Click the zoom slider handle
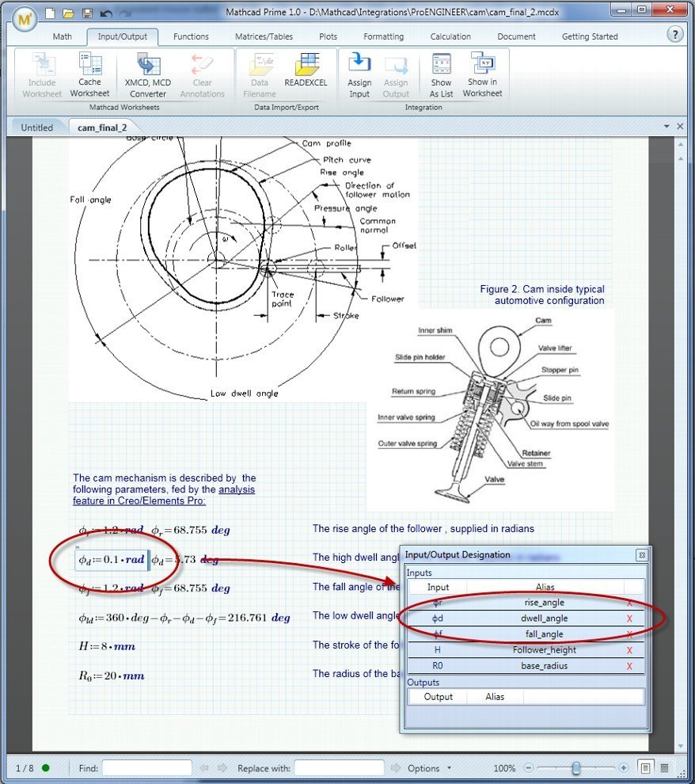695x784 pixels. (576, 767)
